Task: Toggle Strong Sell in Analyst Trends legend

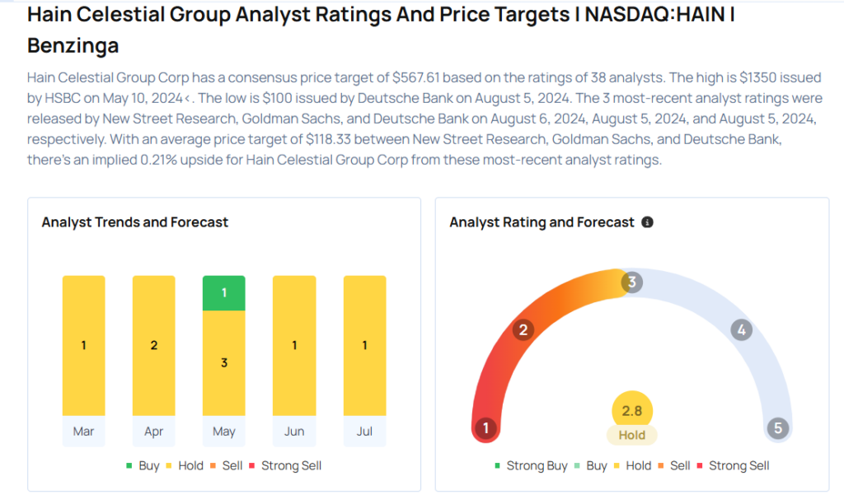Action: click(285, 466)
